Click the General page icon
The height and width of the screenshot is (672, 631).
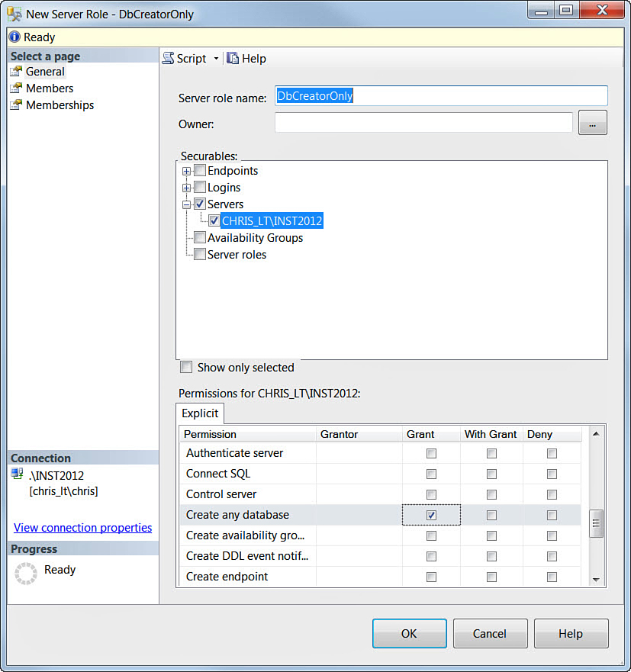[16, 72]
